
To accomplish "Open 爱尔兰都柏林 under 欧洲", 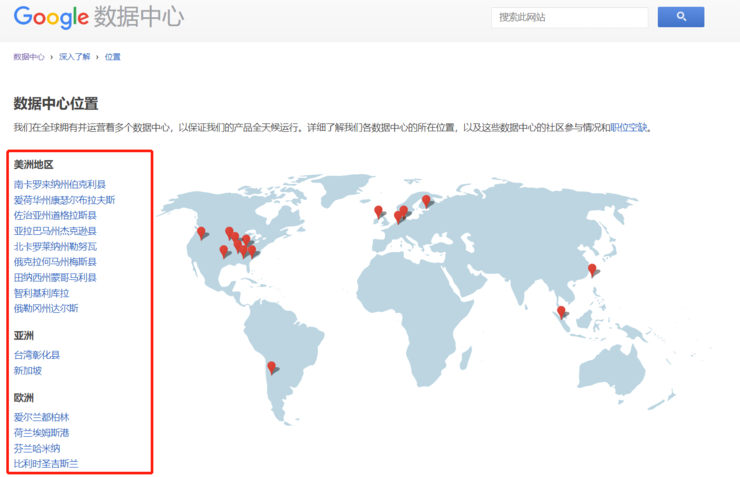I will coord(41,417).
